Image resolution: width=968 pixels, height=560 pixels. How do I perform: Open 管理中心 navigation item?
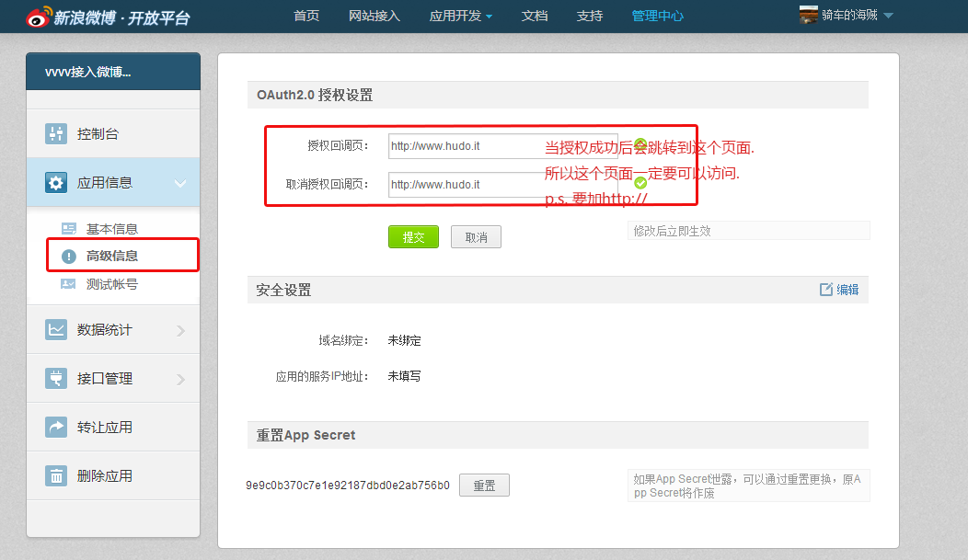tap(658, 16)
